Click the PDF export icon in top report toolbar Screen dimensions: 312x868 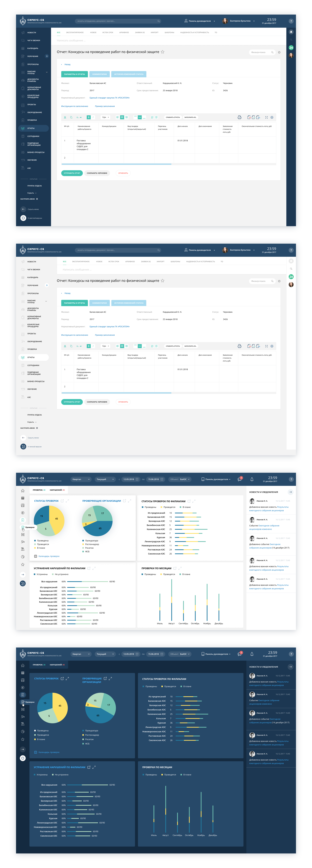click(x=249, y=117)
